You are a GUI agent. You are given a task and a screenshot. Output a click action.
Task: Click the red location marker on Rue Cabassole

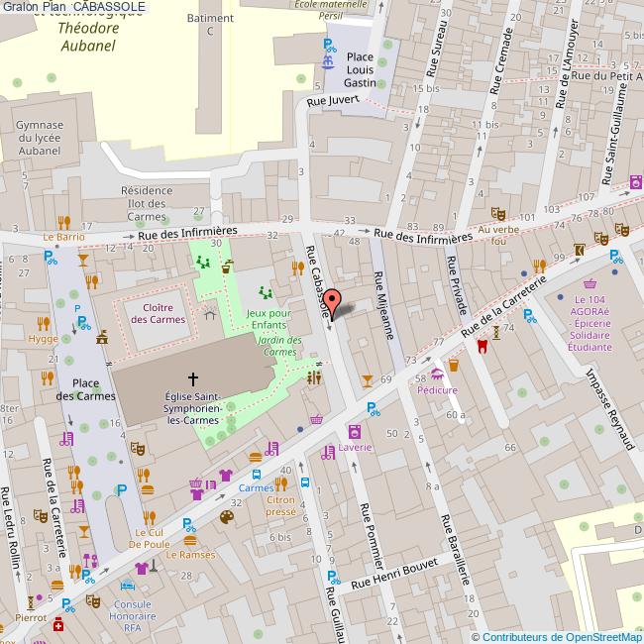[334, 301]
